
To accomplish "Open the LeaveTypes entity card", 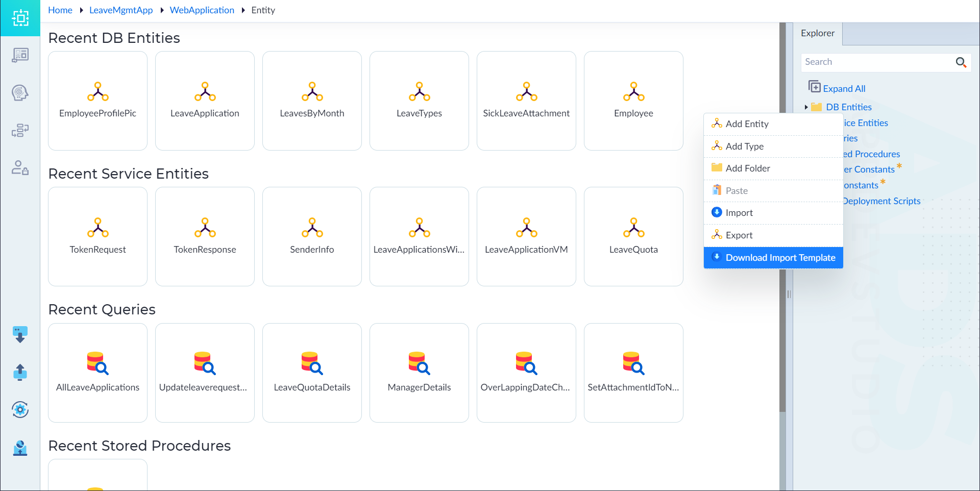I will point(419,101).
